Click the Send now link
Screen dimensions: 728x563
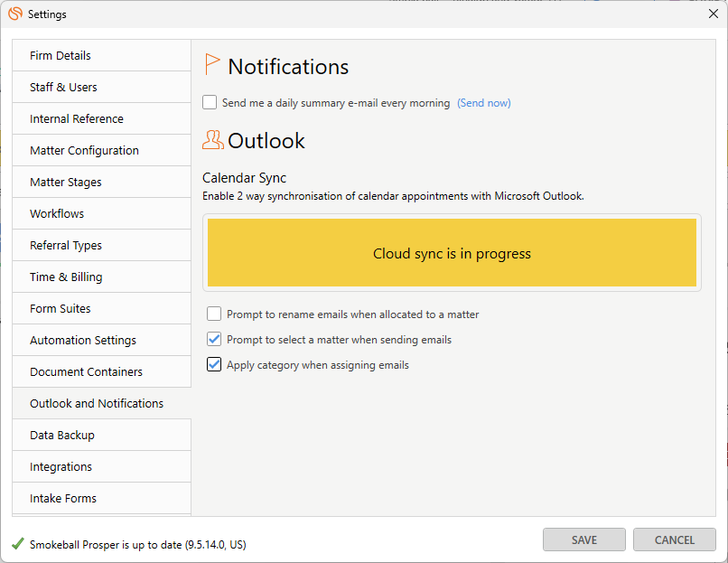coord(484,103)
